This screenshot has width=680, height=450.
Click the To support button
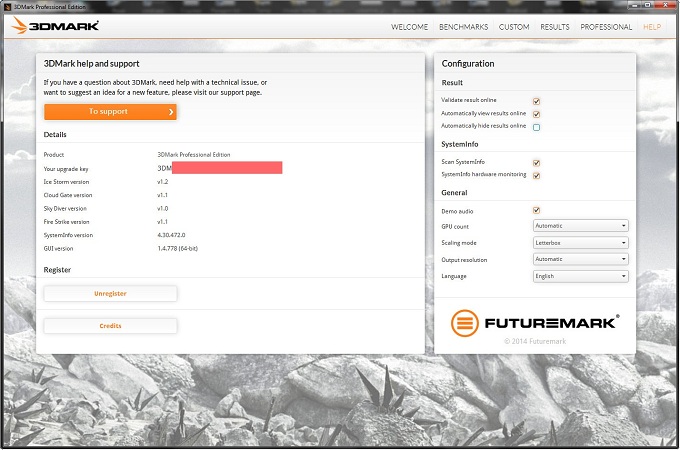click(110, 112)
